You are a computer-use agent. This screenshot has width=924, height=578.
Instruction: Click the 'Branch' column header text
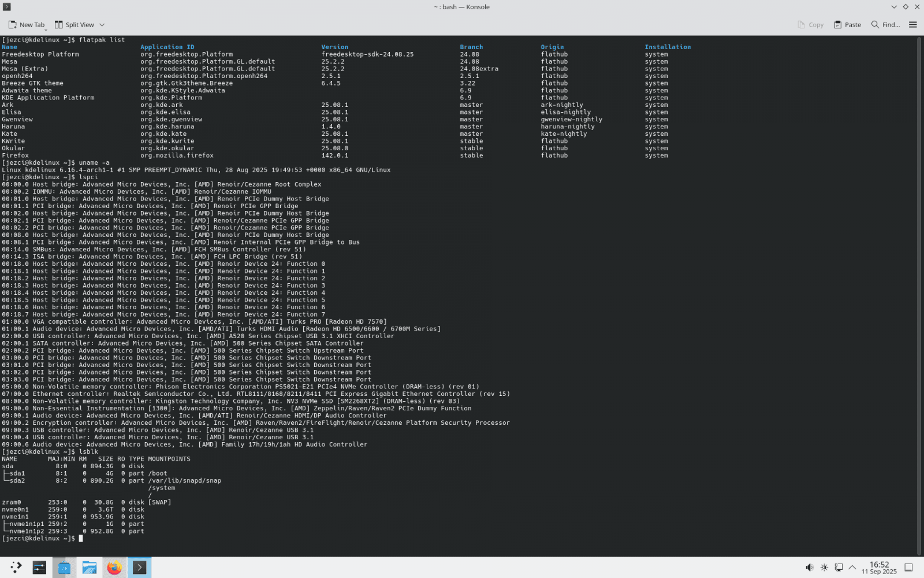click(x=471, y=47)
